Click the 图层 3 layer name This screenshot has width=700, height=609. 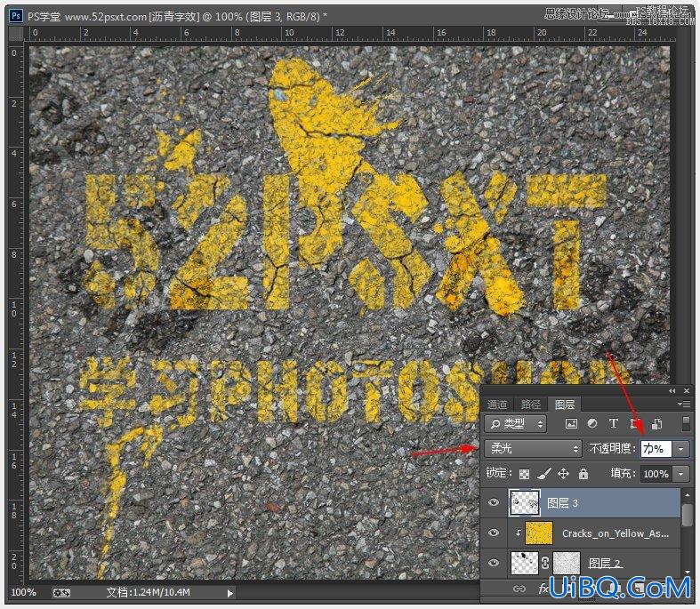click(x=562, y=503)
